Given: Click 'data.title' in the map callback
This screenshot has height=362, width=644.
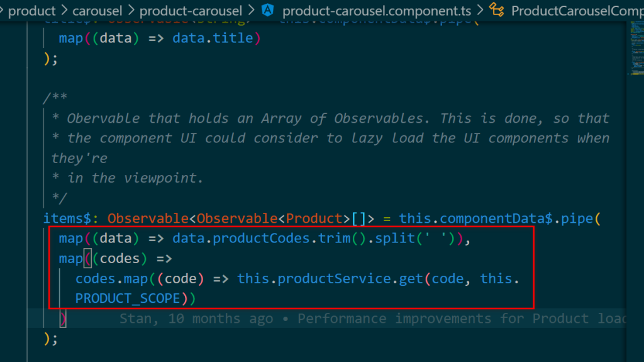Looking at the screenshot, I should [213, 38].
